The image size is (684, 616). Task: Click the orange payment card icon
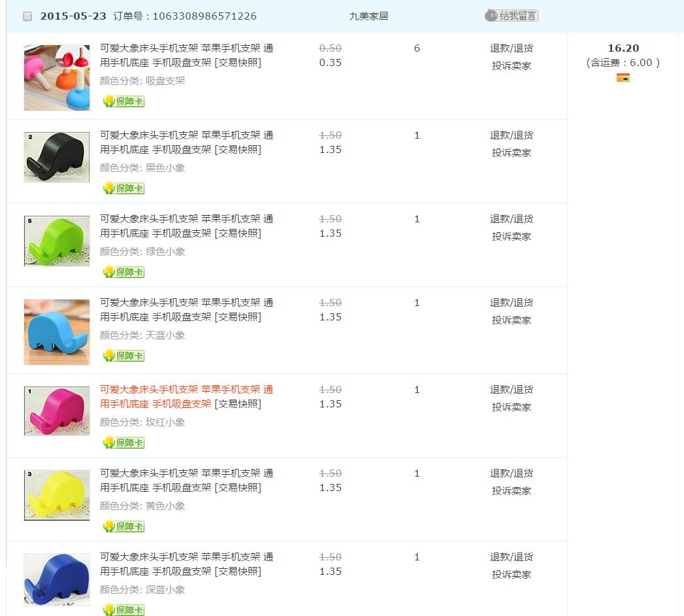click(x=623, y=78)
